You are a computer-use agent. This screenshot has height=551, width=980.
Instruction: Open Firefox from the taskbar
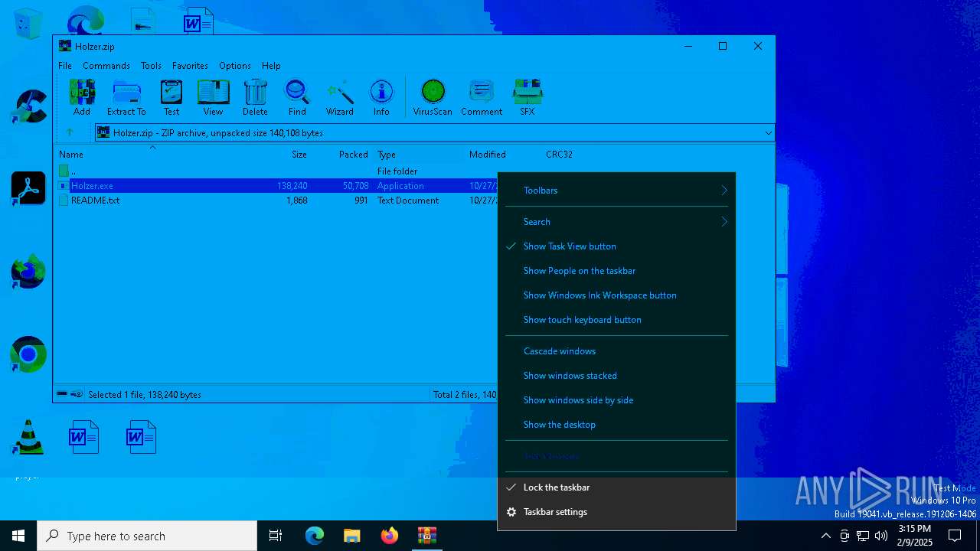coord(390,536)
